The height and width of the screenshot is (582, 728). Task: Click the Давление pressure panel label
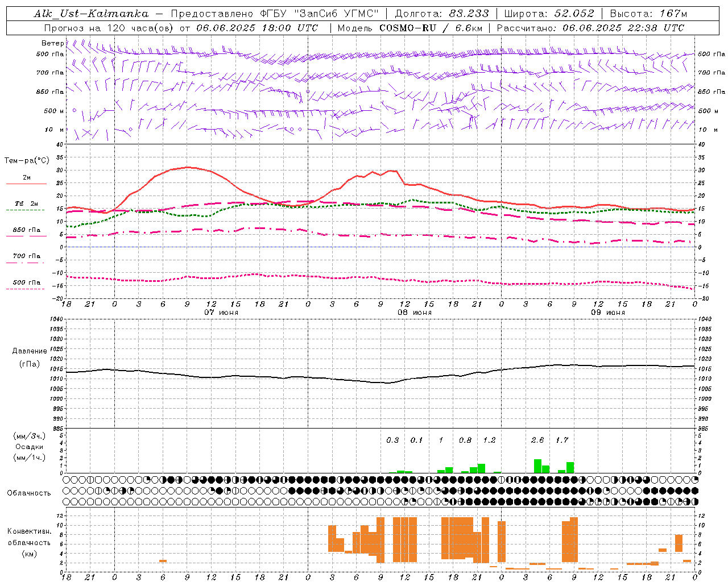click(x=30, y=351)
